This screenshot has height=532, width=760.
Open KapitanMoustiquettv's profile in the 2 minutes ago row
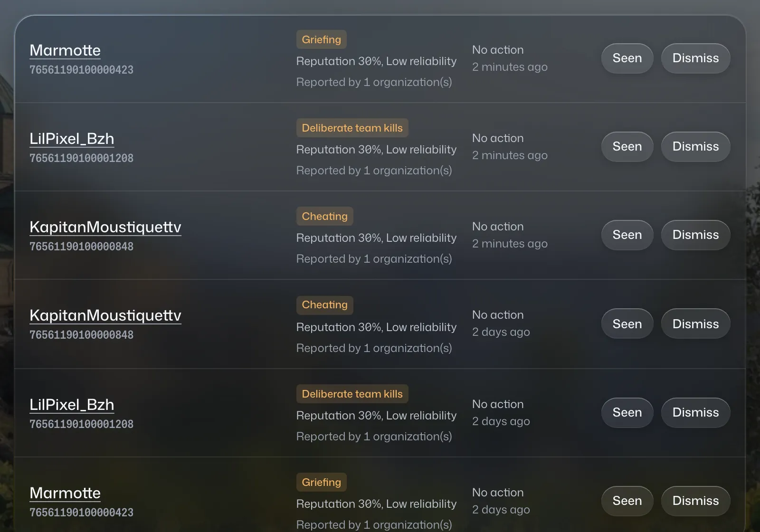click(x=105, y=227)
